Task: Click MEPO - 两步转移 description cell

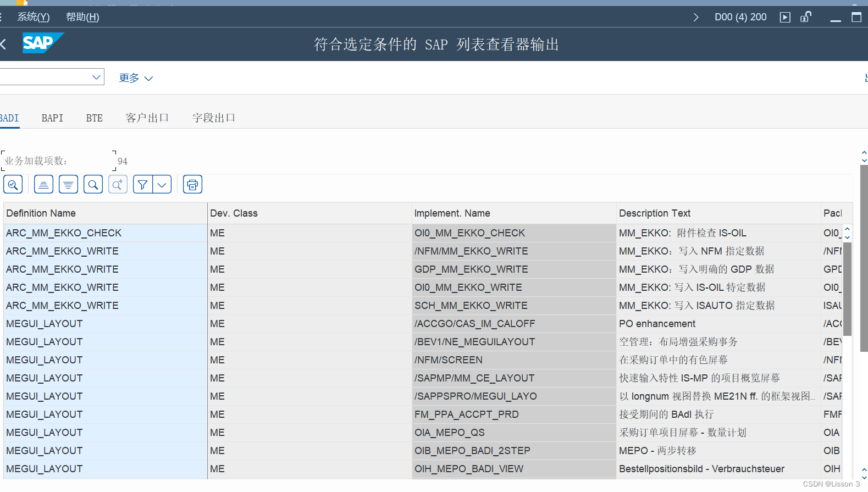Action: [x=718, y=451]
